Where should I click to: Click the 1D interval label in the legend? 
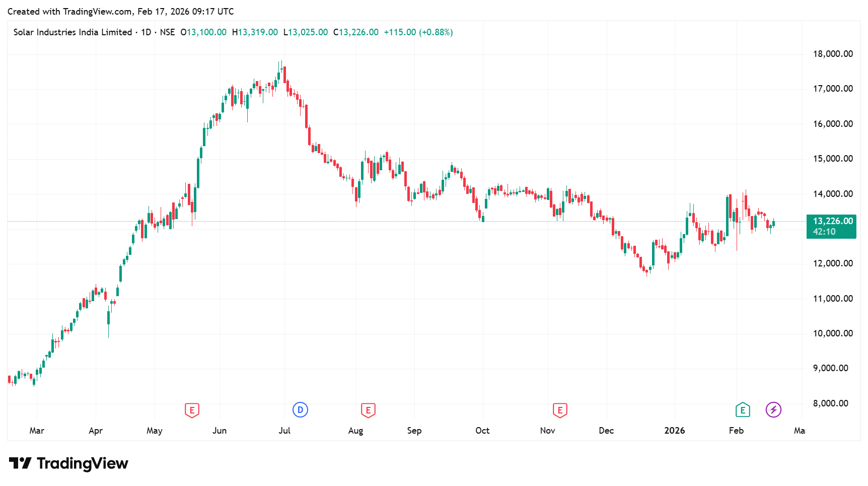146,32
